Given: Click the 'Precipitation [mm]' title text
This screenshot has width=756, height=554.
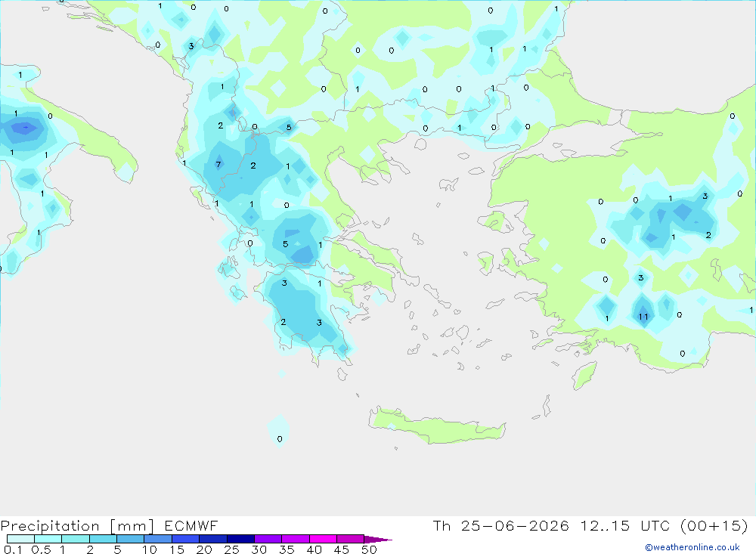Looking at the screenshot, I should tap(77, 526).
